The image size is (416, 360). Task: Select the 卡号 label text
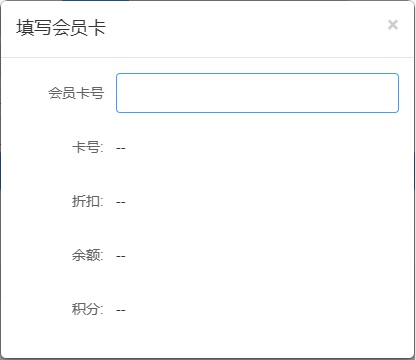tap(88, 147)
